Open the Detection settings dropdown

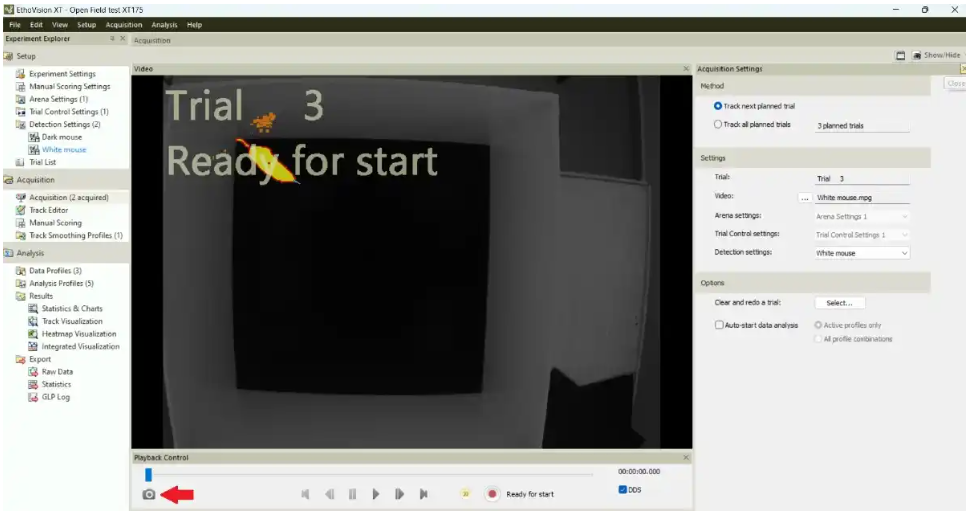pos(862,253)
